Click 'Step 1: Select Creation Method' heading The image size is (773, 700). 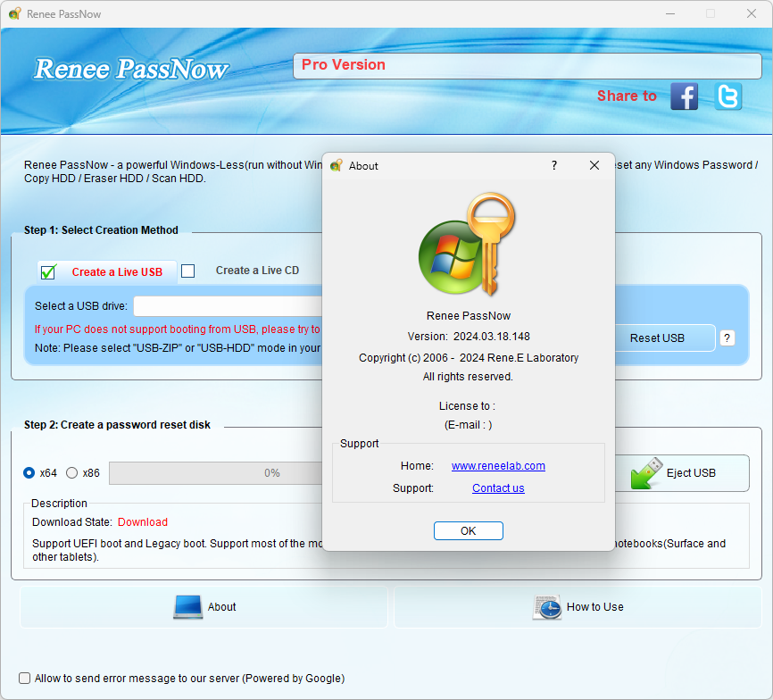[x=101, y=230]
